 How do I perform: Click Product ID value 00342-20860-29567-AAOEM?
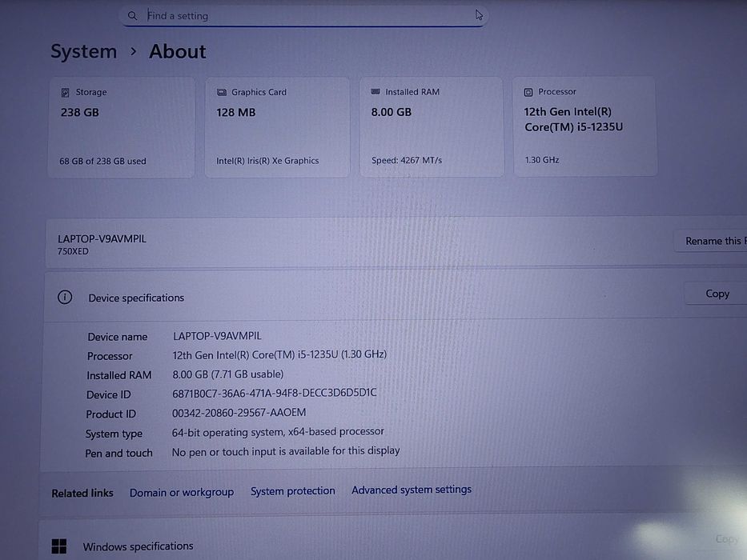coord(239,412)
